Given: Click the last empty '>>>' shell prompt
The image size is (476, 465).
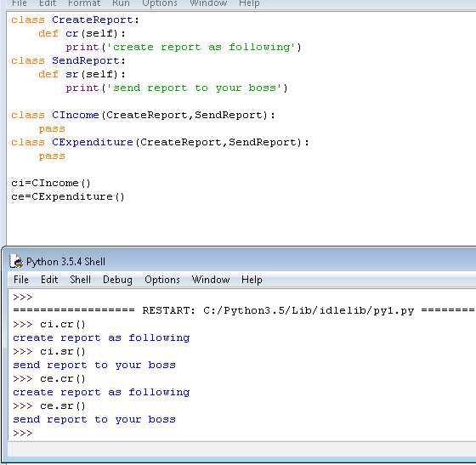Looking at the screenshot, I should point(22,434).
